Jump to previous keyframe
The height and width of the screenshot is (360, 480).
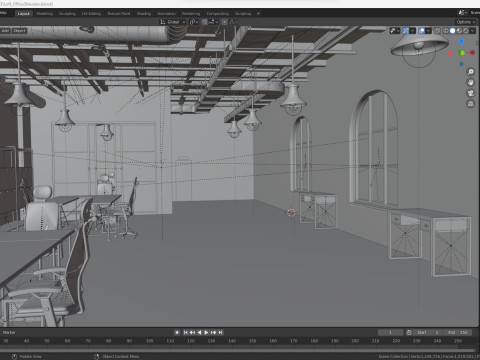[192, 332]
